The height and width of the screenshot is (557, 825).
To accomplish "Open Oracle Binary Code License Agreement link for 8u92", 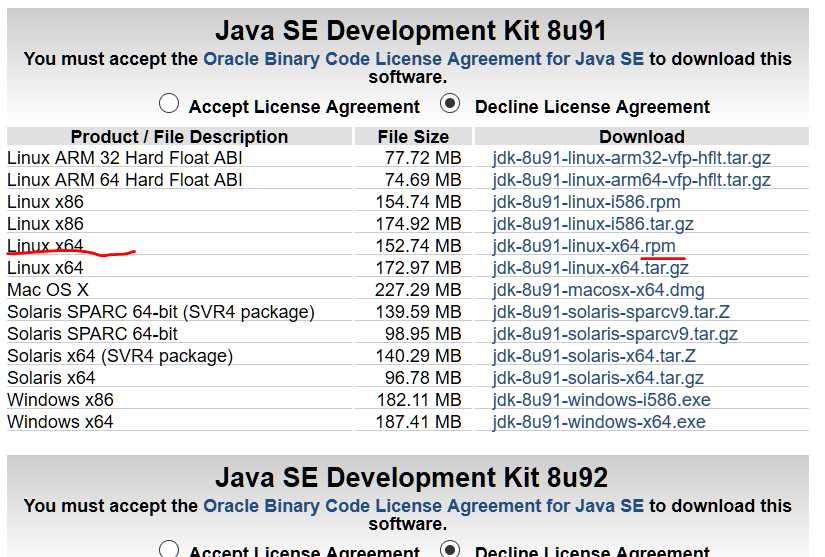I will pyautogui.click(x=424, y=506).
